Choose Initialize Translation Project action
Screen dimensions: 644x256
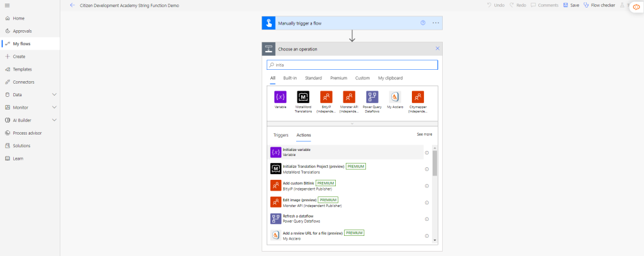[x=347, y=169]
